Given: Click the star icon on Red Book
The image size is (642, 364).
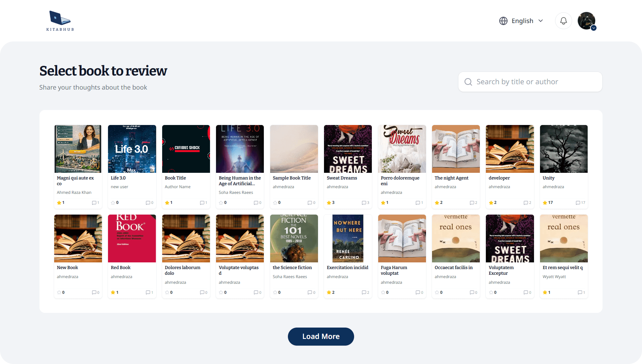Looking at the screenshot, I should coord(113,292).
